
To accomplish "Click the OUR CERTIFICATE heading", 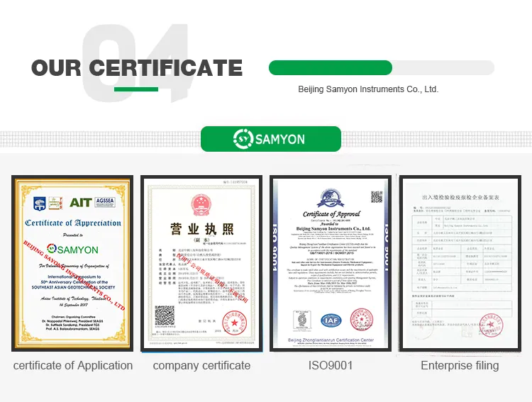I will coord(137,67).
